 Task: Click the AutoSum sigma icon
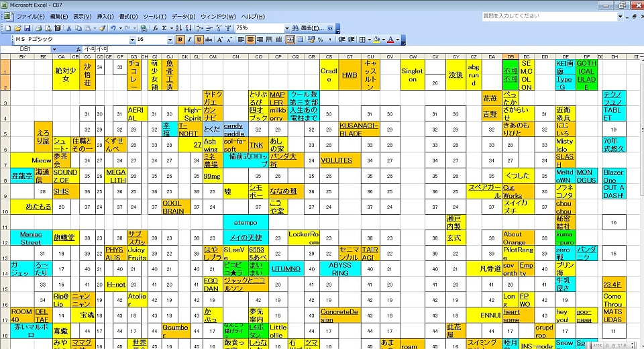165,28
